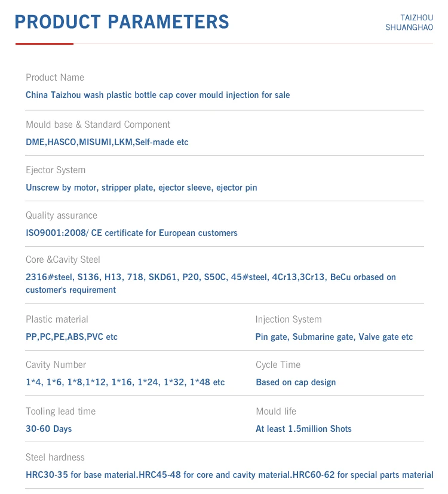Select Unscrew by motor ejector description
448x494 pixels.
(142, 188)
